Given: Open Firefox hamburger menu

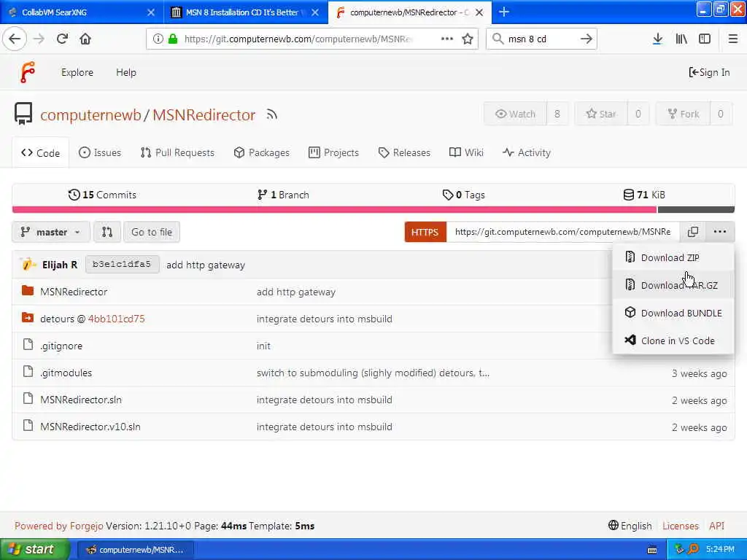Looking at the screenshot, I should point(732,39).
